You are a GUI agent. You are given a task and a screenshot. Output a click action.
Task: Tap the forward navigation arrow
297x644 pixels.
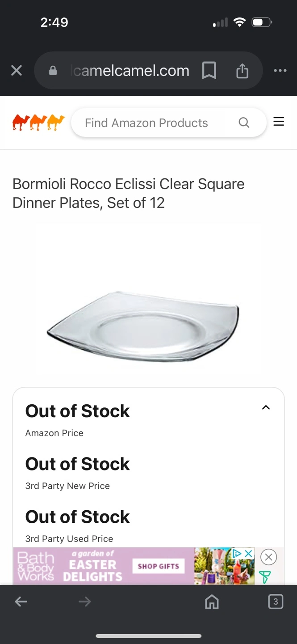coord(84,602)
